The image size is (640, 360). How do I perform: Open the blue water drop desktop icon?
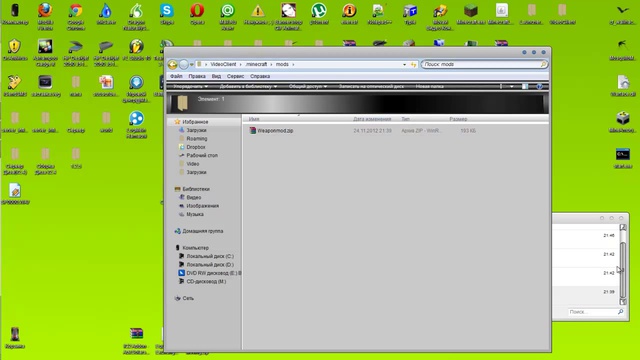click(106, 10)
